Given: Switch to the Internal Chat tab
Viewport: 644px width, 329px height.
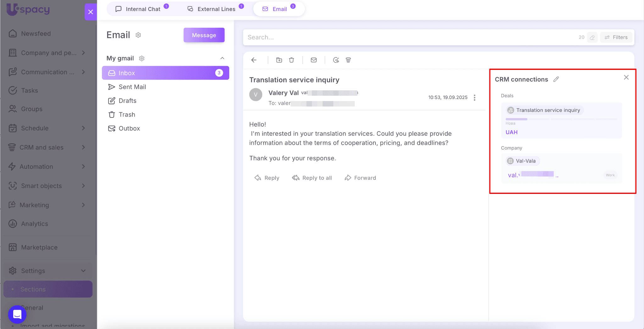Looking at the screenshot, I should point(142,9).
